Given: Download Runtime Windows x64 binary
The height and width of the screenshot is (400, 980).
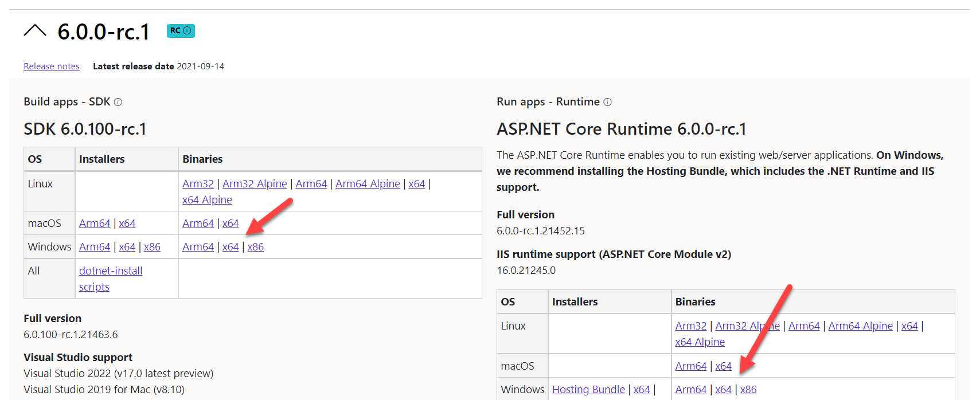Looking at the screenshot, I should 723,390.
